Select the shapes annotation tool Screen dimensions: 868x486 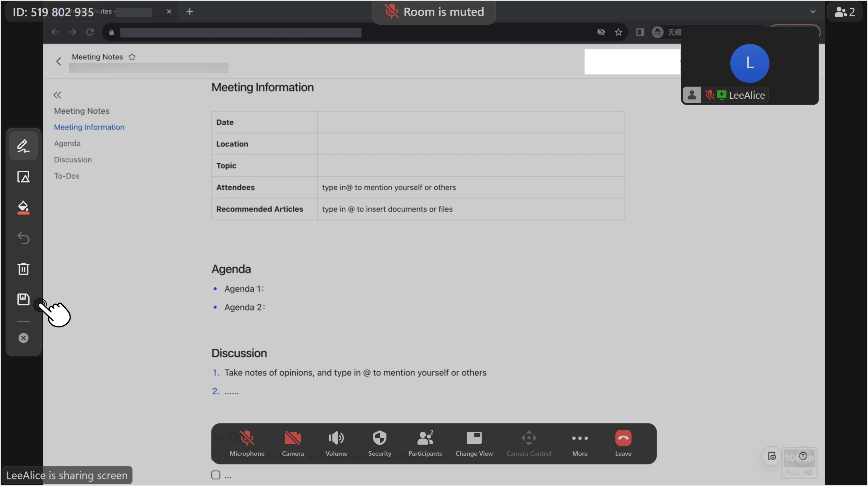23,177
